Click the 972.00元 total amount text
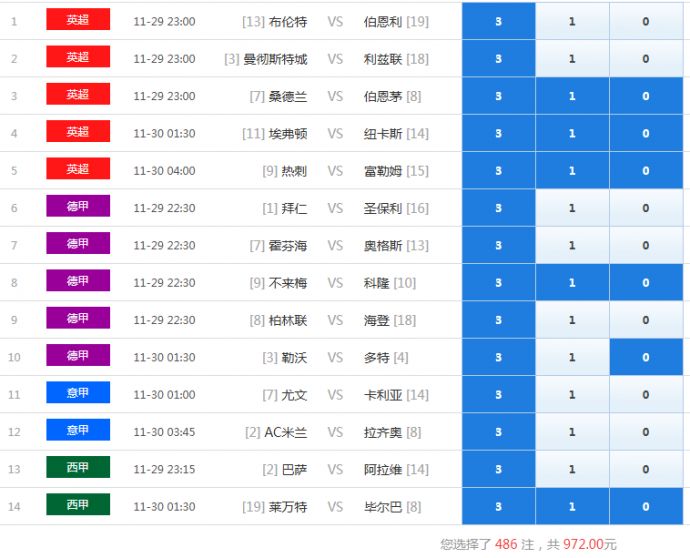 (590, 545)
